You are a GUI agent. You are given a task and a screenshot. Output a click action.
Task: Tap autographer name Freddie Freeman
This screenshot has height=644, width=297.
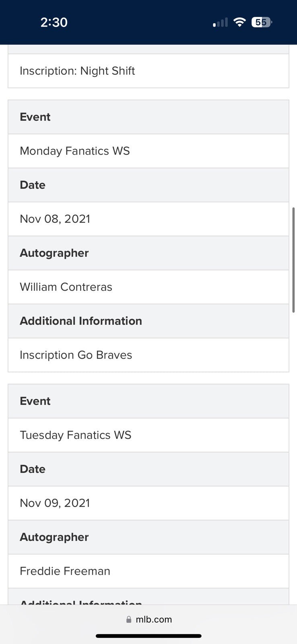point(65,571)
